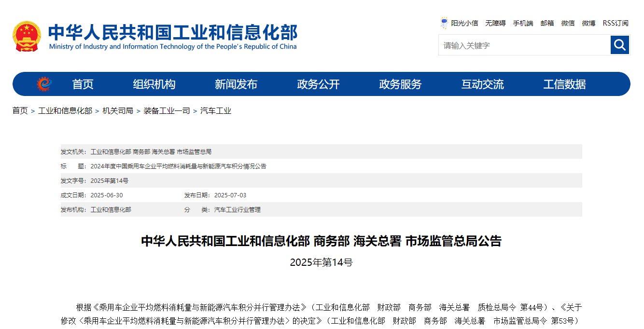Click the 成文日期 value 2025-06-30

click(x=107, y=195)
